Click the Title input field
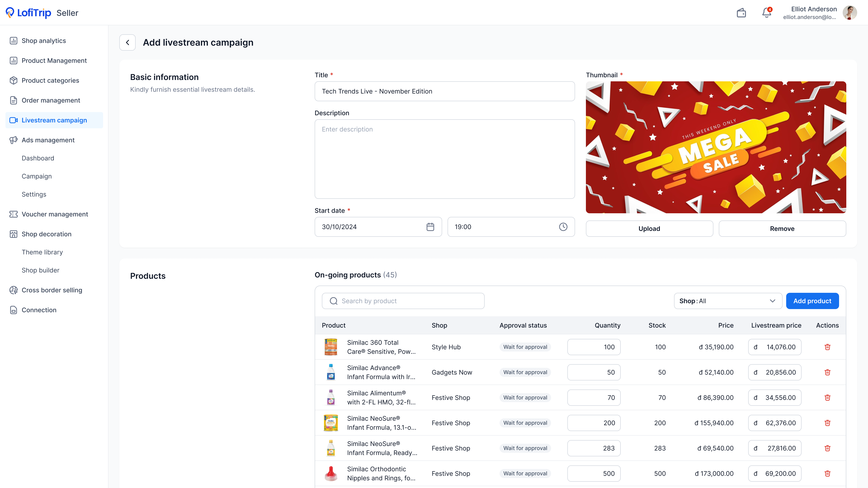The image size is (868, 488). 444,91
